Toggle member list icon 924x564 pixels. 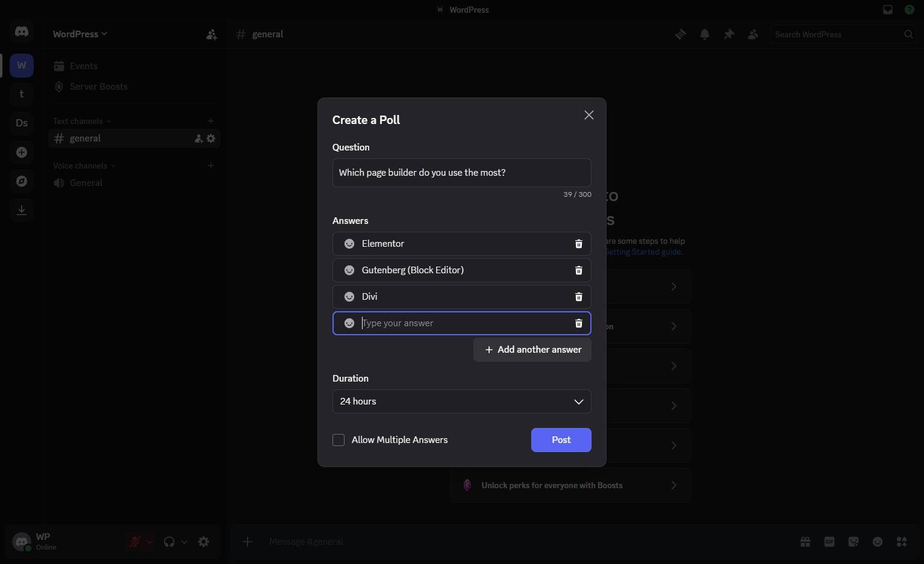tap(753, 34)
